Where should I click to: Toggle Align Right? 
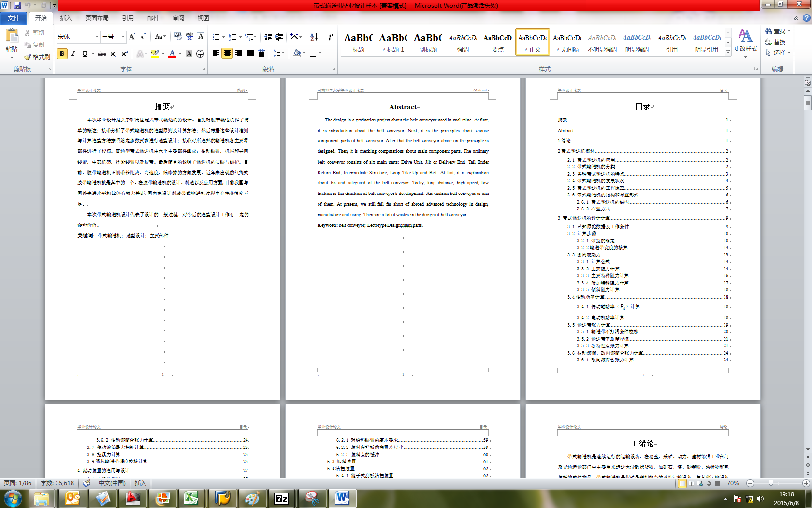point(239,53)
